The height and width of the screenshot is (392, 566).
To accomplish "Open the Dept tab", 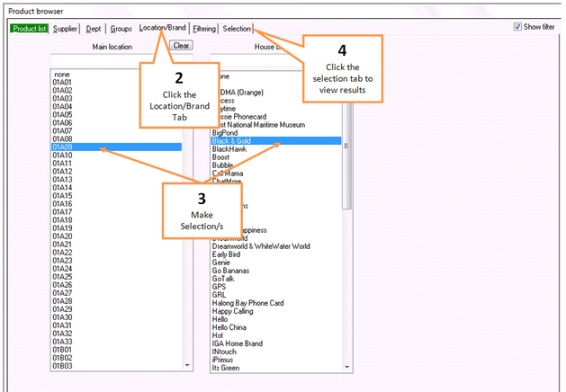I will point(93,29).
